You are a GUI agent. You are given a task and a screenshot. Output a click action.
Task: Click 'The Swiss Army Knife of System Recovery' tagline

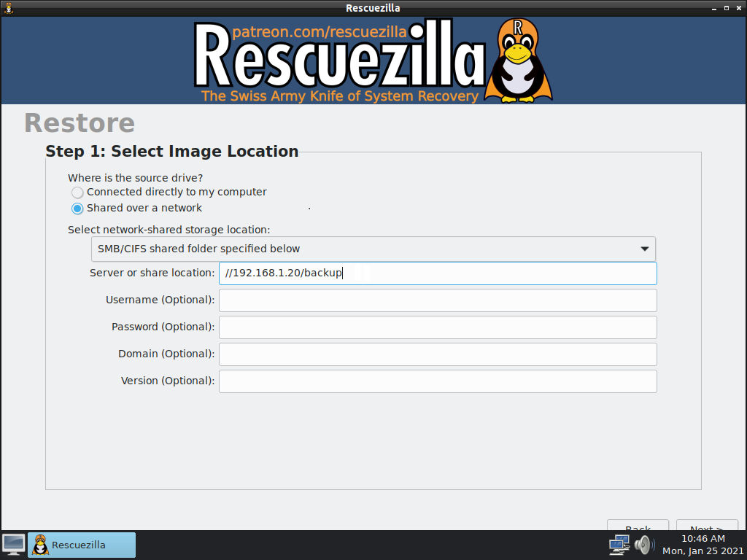pyautogui.click(x=340, y=96)
